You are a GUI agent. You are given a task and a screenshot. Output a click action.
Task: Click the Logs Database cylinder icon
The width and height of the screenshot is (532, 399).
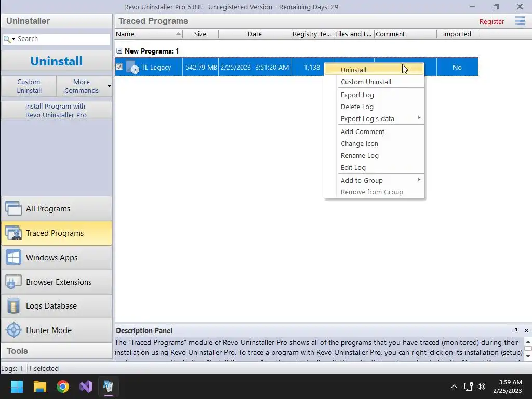click(14, 305)
